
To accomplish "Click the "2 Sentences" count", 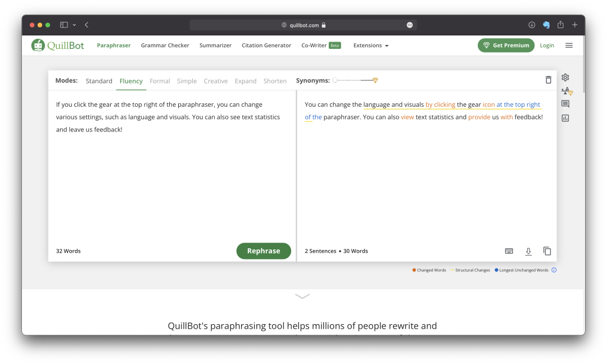I will coord(320,251).
